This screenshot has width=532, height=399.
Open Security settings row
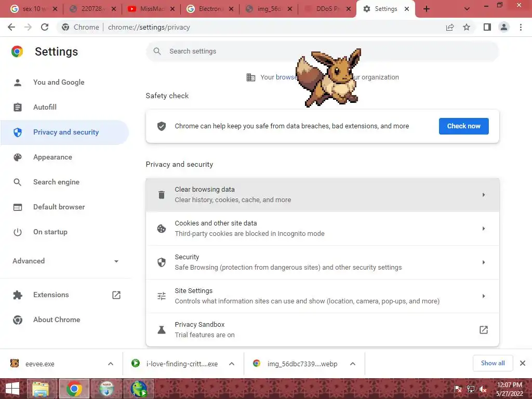(x=322, y=262)
